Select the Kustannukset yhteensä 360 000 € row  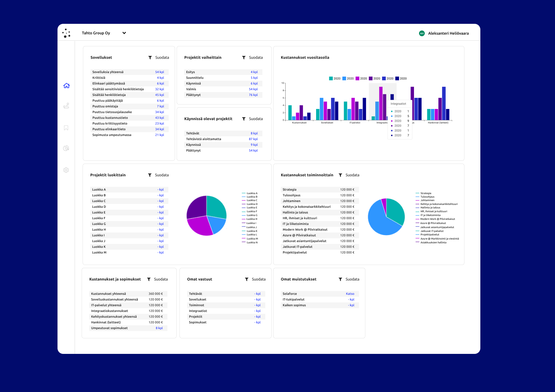pyautogui.click(x=128, y=294)
